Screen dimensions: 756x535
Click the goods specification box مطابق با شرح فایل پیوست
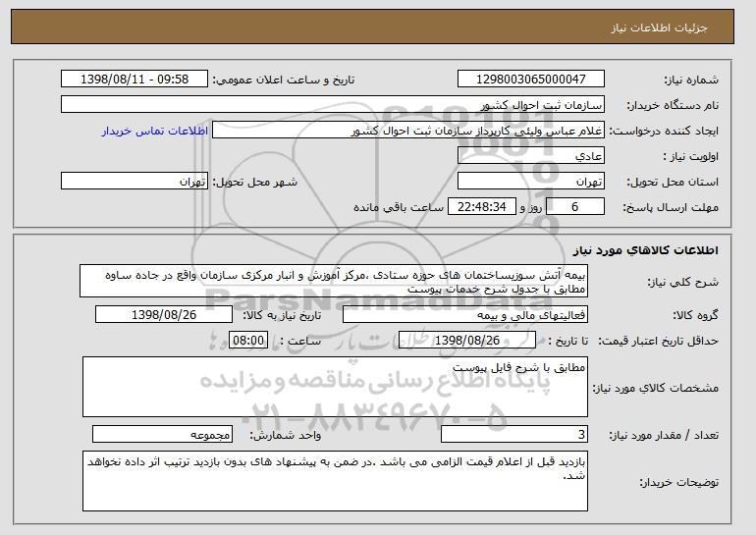(335, 387)
